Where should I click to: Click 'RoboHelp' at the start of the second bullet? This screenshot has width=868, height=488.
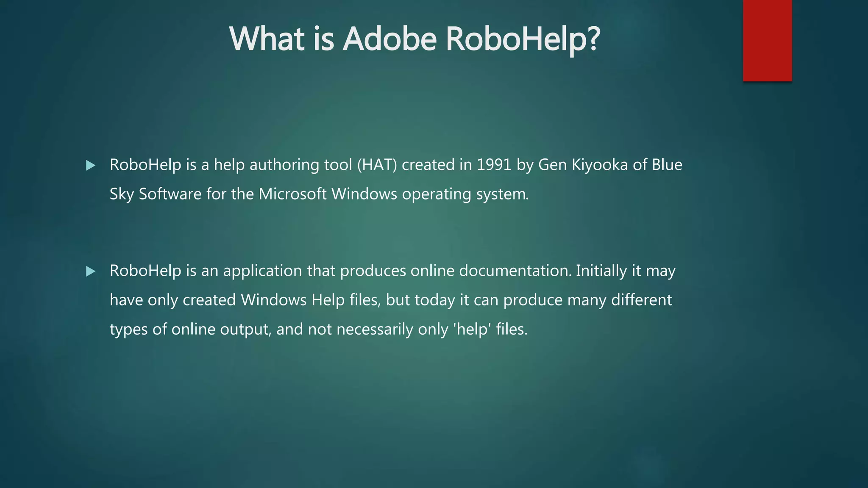point(145,271)
